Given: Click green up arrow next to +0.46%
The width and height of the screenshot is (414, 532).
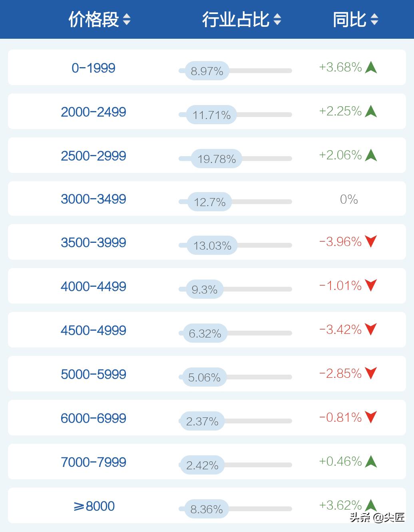Looking at the screenshot, I should 371,461.
